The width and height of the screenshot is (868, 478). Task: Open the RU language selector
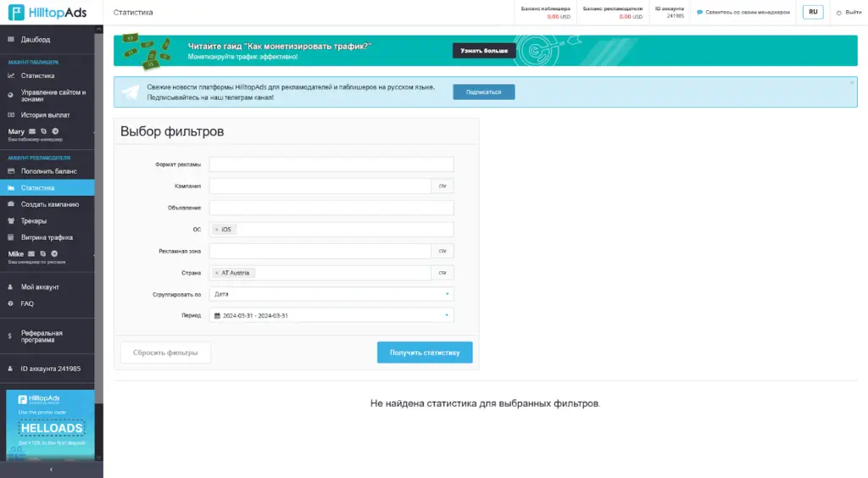point(813,12)
